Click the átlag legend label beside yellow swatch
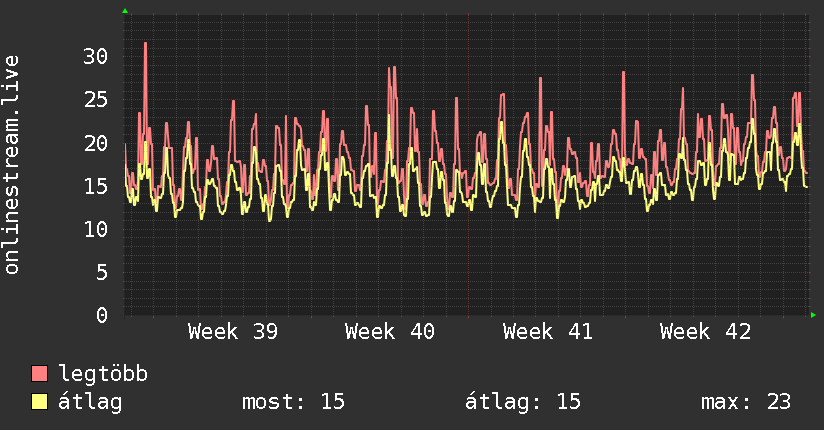824x430 pixels. [90, 402]
